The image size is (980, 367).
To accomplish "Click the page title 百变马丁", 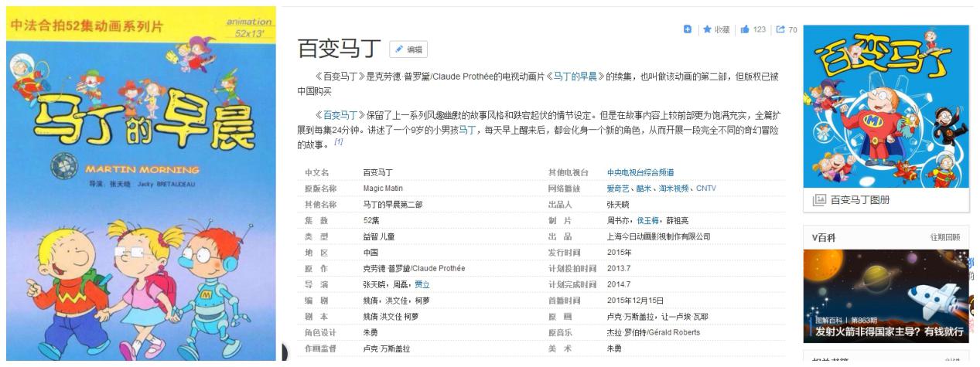I will click(340, 49).
